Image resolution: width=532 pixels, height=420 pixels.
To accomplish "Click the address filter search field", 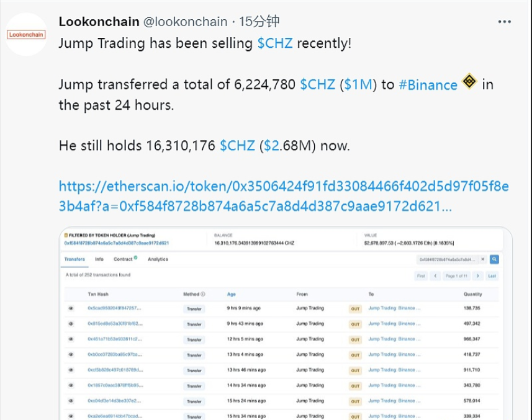I will [x=447, y=259].
